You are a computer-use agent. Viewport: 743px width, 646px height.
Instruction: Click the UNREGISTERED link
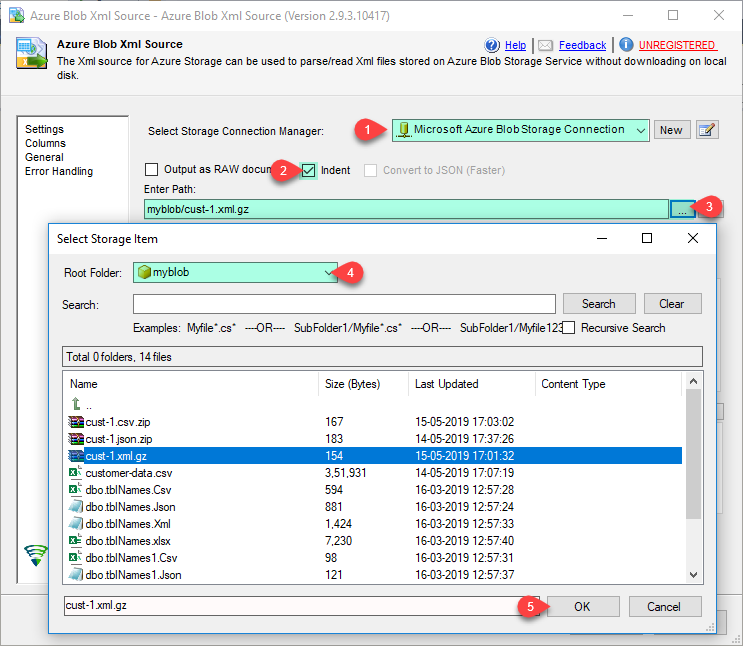point(677,45)
